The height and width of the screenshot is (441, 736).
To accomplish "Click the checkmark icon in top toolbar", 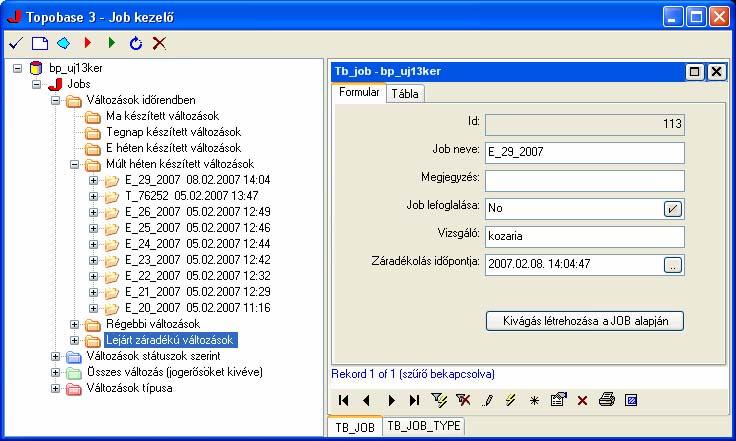I will [16, 44].
